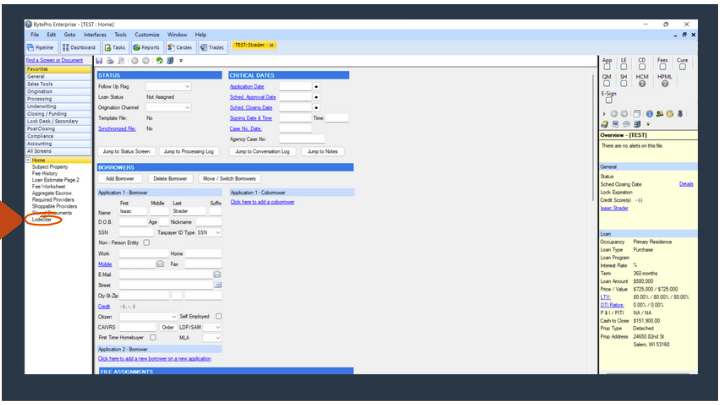Screen dimensions: 720x405
Task: Open the LodeStar screen in the tree
Action: pyautogui.click(x=42, y=219)
